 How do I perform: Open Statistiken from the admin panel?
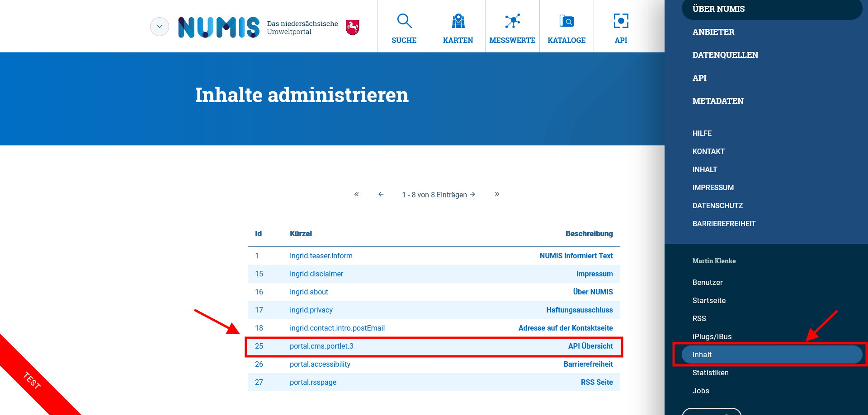(711, 373)
